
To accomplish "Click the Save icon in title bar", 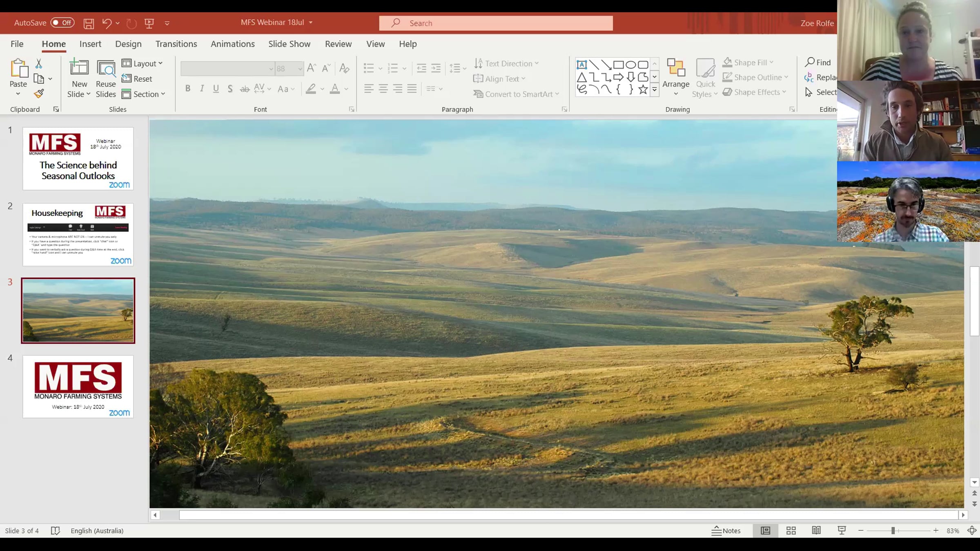I will [89, 23].
